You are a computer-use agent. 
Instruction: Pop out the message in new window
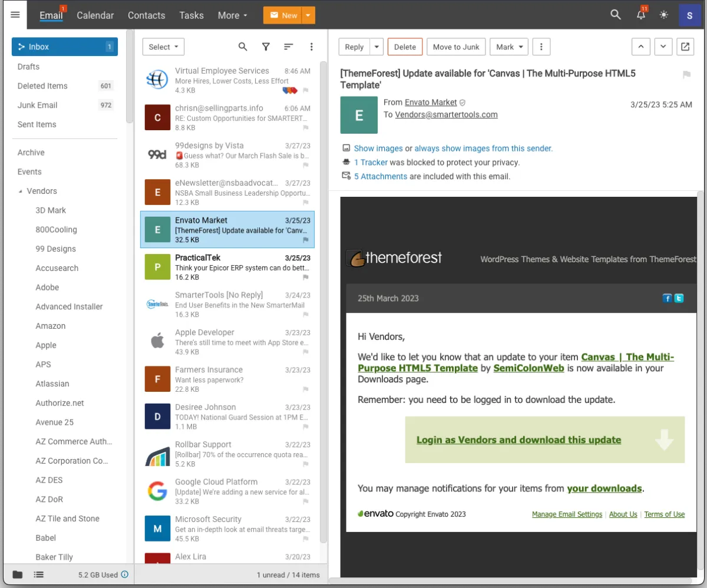pos(685,47)
